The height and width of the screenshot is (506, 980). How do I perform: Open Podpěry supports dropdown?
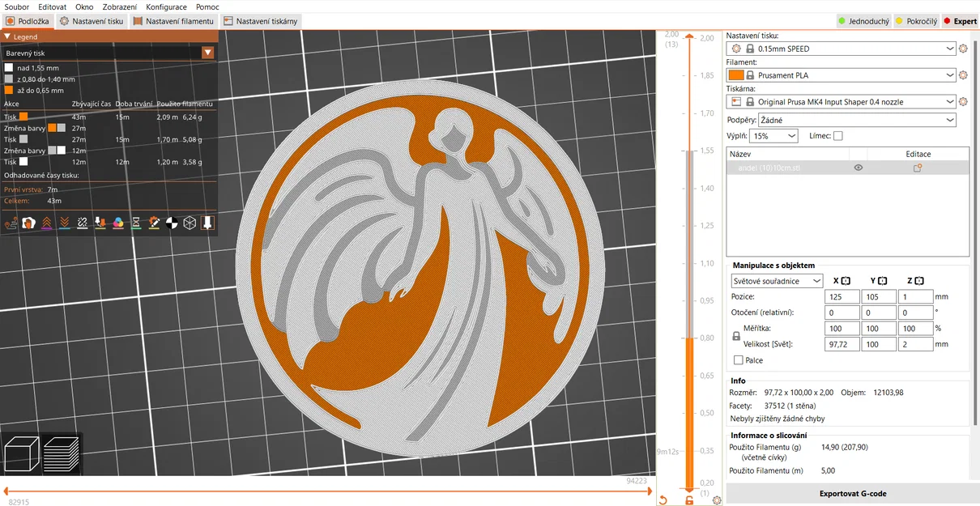(859, 120)
